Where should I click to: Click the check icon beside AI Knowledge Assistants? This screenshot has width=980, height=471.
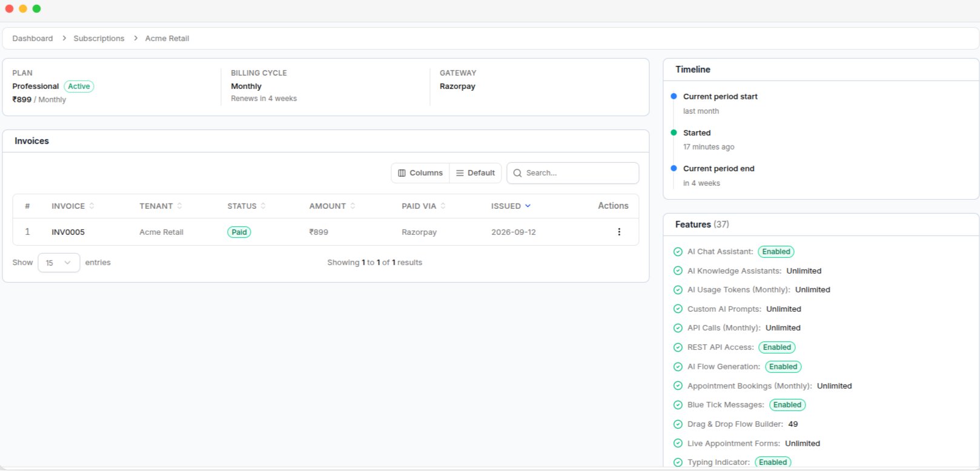678,271
